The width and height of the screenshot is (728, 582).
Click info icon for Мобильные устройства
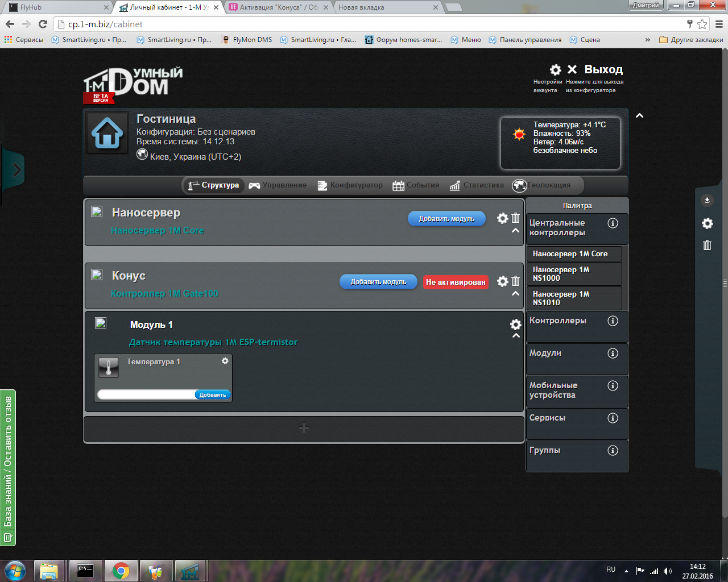[613, 385]
